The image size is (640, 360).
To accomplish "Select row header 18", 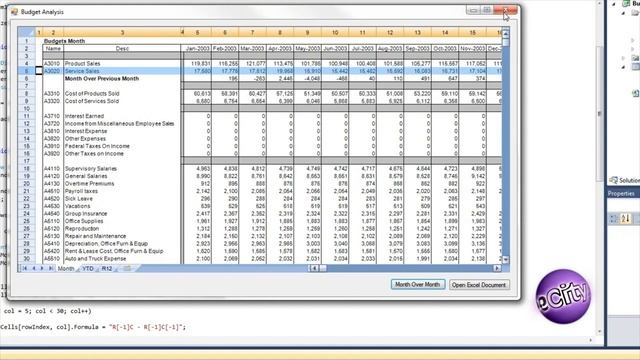I will coord(27,169).
